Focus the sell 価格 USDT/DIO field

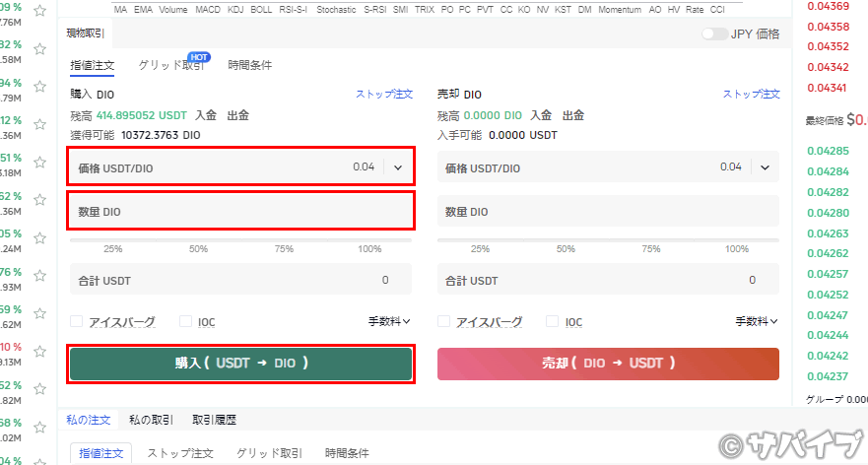click(x=608, y=167)
